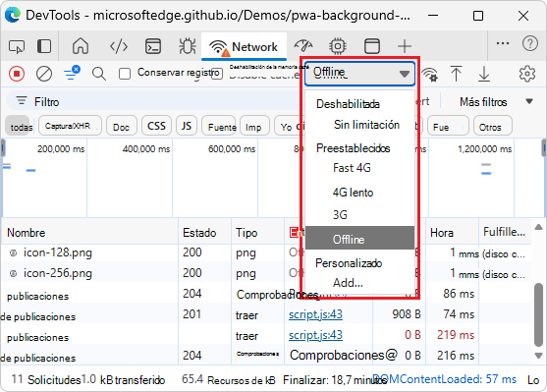547x392 pixels.
Task: Select the request with status 201
Action: (x=267, y=314)
